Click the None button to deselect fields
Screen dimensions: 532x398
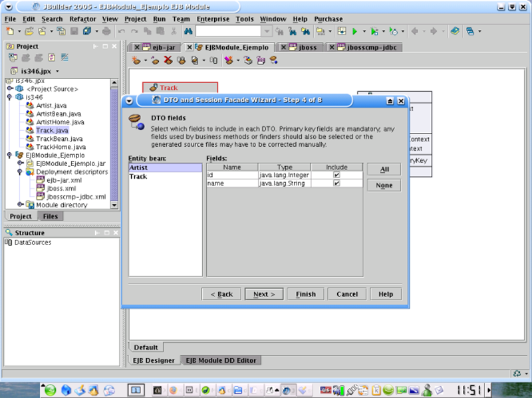click(x=384, y=186)
